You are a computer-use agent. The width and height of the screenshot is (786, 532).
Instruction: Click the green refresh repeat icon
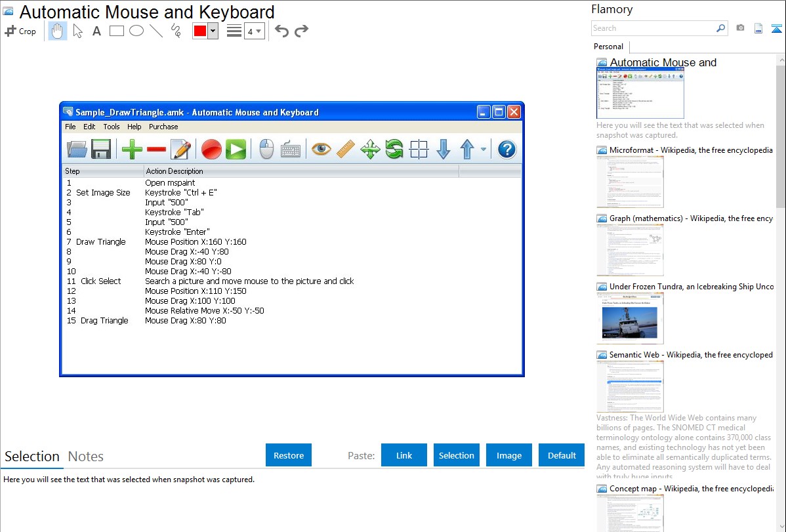tap(394, 150)
